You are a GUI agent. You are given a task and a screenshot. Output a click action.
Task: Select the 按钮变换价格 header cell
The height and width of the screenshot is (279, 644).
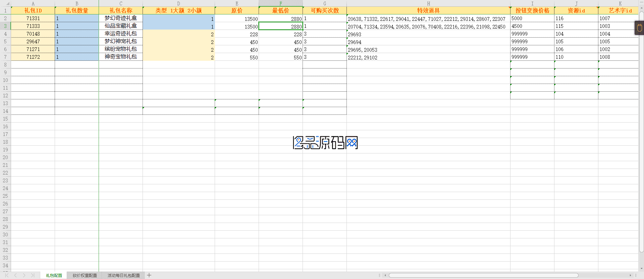click(x=532, y=10)
